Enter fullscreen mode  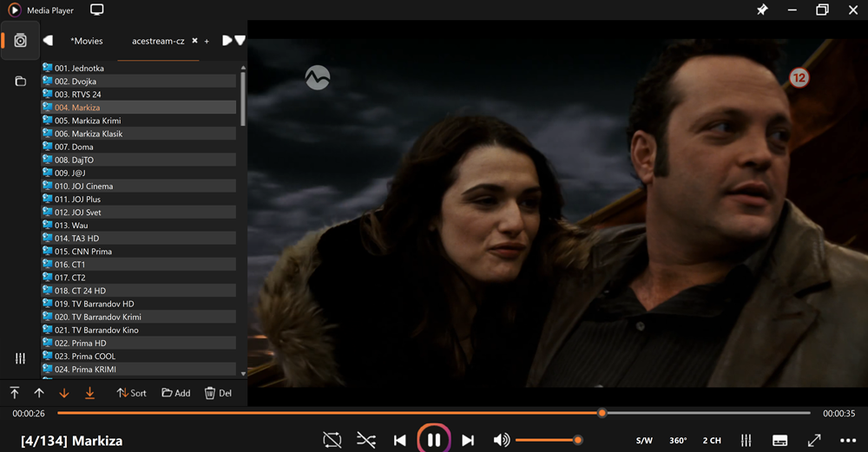[814, 441]
